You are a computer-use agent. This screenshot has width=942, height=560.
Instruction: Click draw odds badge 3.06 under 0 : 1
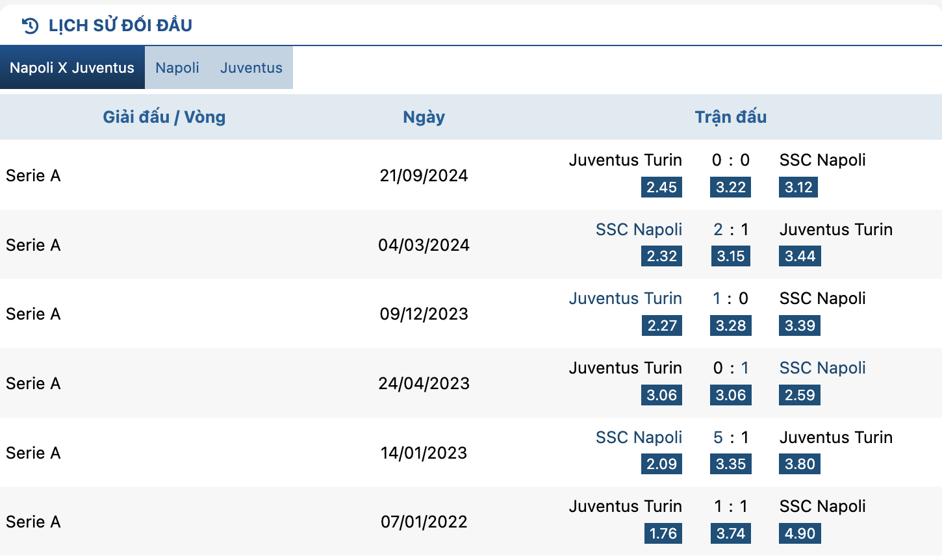click(731, 395)
